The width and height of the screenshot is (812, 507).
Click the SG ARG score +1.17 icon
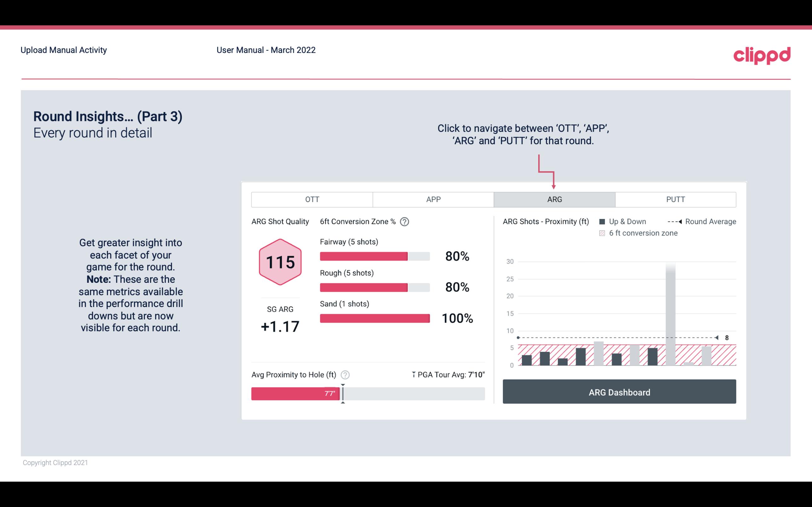(x=280, y=326)
